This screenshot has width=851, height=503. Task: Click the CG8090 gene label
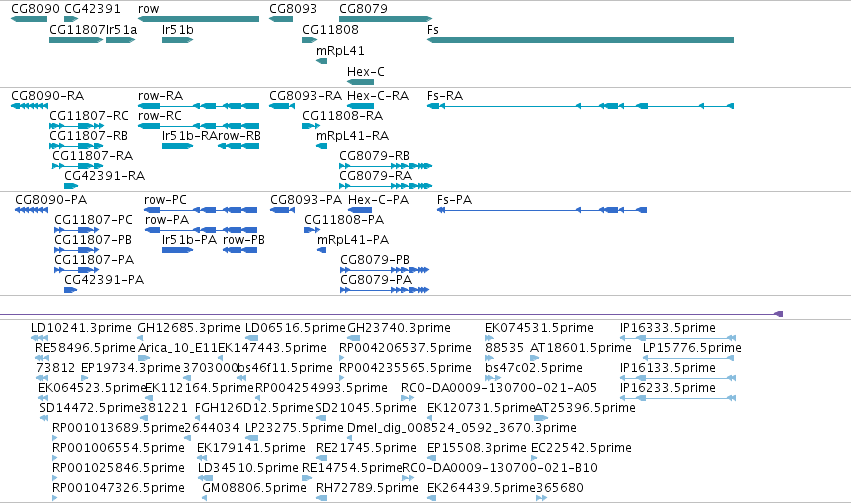[x=35, y=9]
